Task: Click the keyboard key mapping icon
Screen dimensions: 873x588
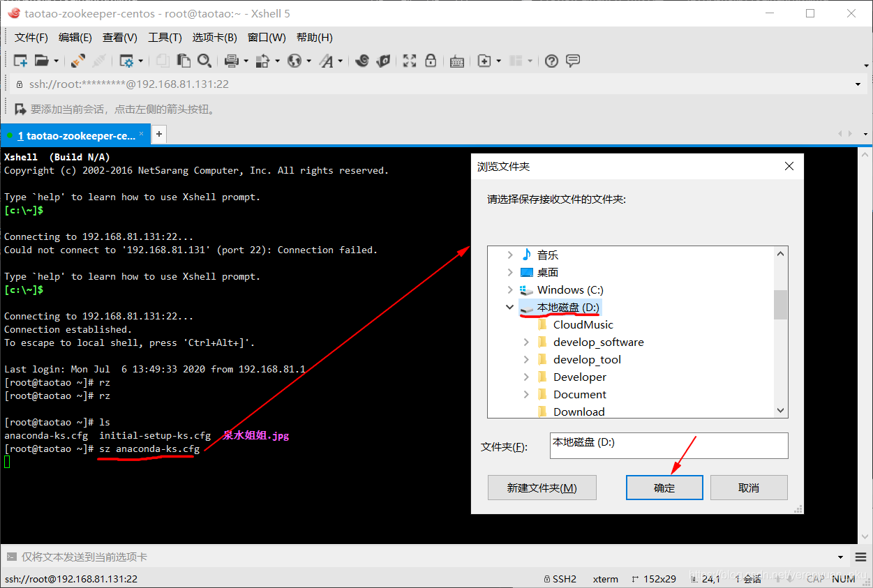Action: point(457,61)
